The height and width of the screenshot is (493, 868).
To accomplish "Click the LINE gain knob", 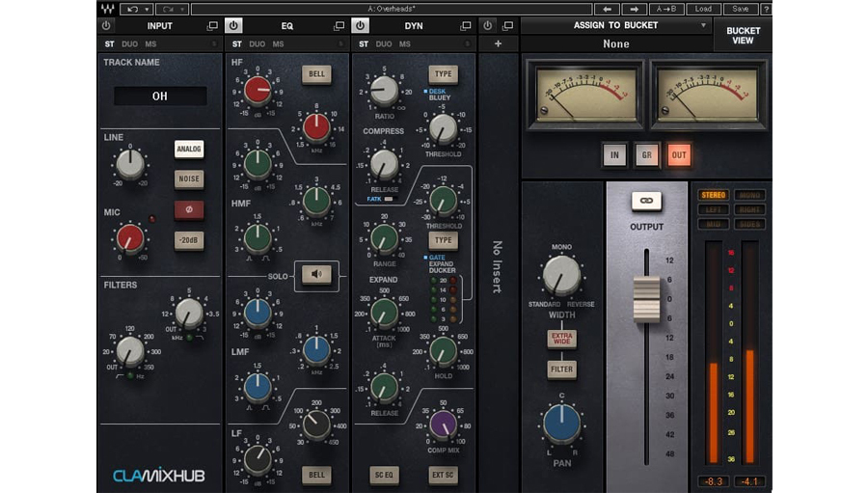I will [x=130, y=164].
